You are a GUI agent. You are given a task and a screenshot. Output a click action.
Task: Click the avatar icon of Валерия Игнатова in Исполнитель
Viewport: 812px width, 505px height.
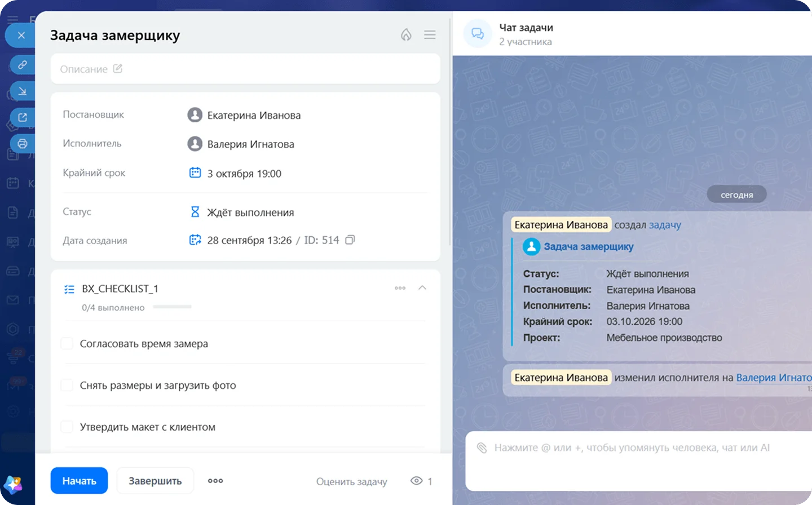coord(195,144)
